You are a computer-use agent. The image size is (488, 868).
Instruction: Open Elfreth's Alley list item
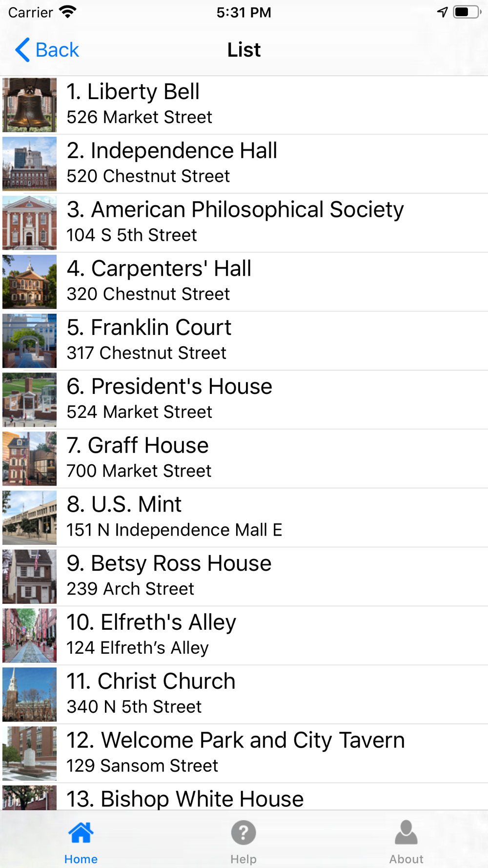(244, 636)
